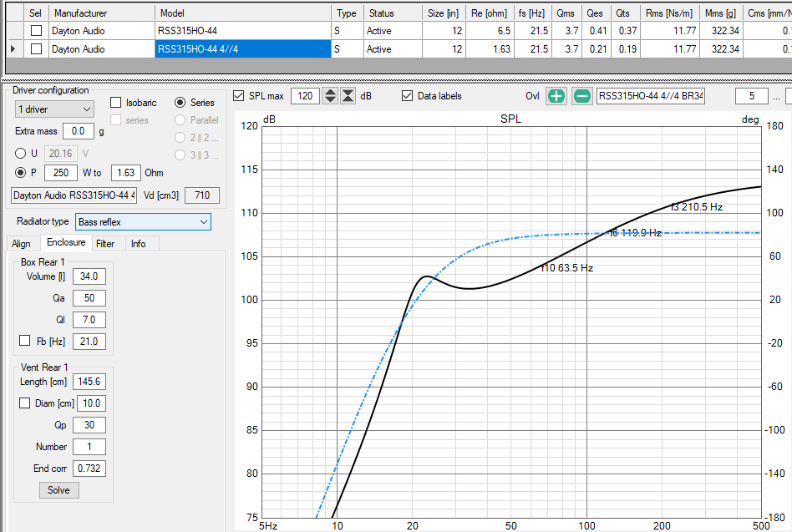
Task: Select the P power radio button
Action: pos(20,173)
